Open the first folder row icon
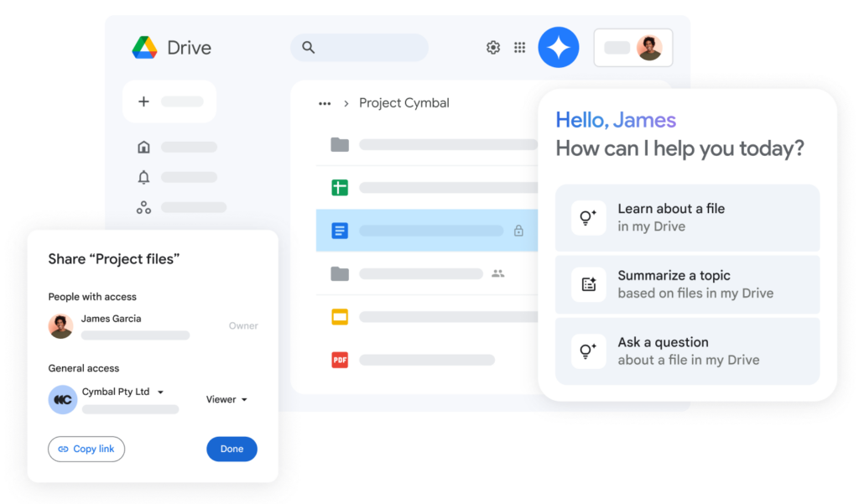This screenshot has height=504, width=859. [x=340, y=144]
